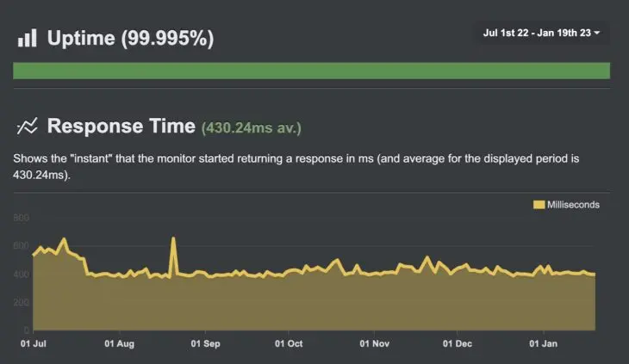Click the 01 Oct x-axis label
Viewport: 629px width, 364px height.
coord(289,343)
